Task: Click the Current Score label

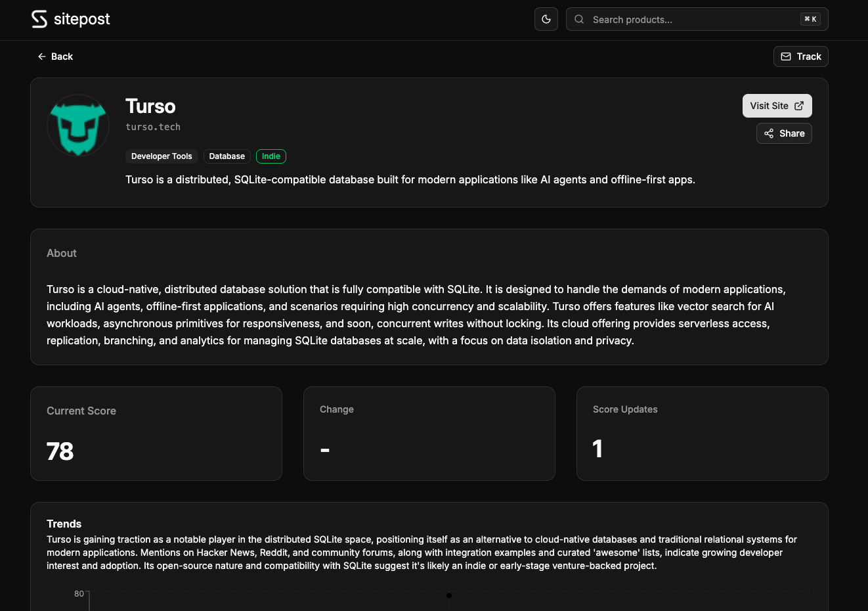Action: pyautogui.click(x=81, y=411)
